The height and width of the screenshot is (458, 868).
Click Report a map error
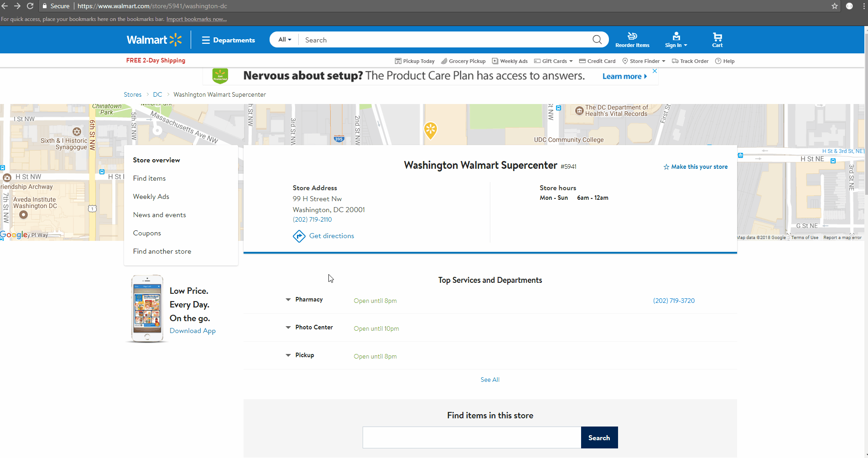pyautogui.click(x=842, y=238)
